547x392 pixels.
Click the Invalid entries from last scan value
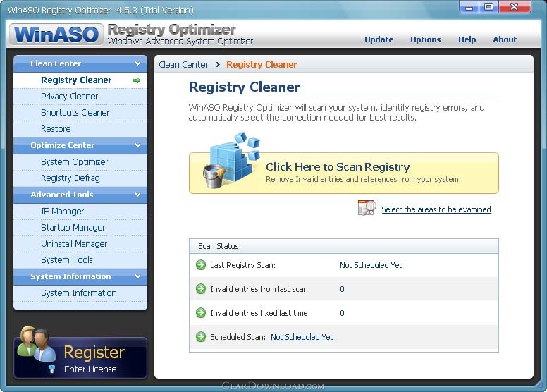click(x=342, y=289)
